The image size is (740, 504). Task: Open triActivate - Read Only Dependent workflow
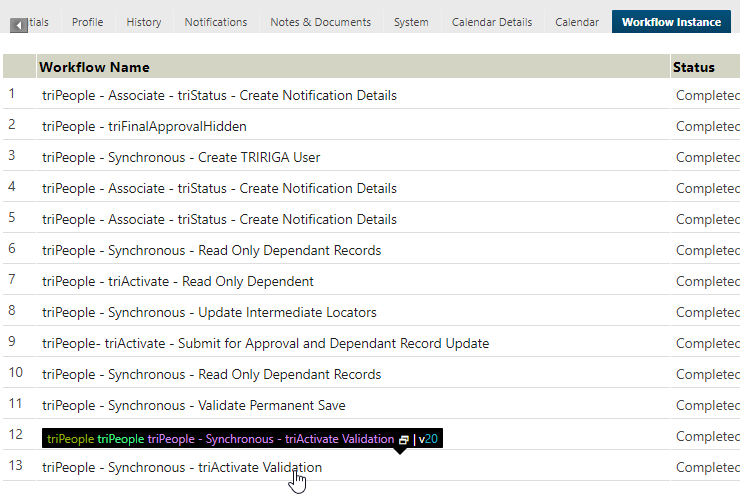pos(178,281)
